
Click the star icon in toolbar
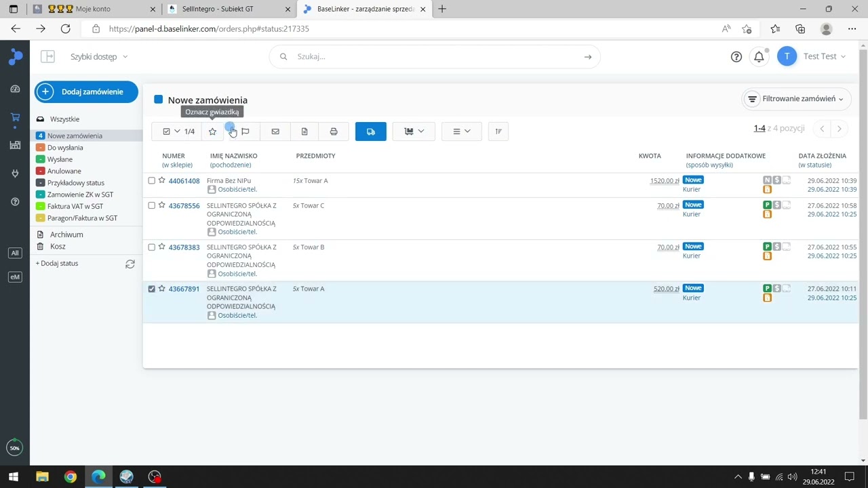pos(212,131)
